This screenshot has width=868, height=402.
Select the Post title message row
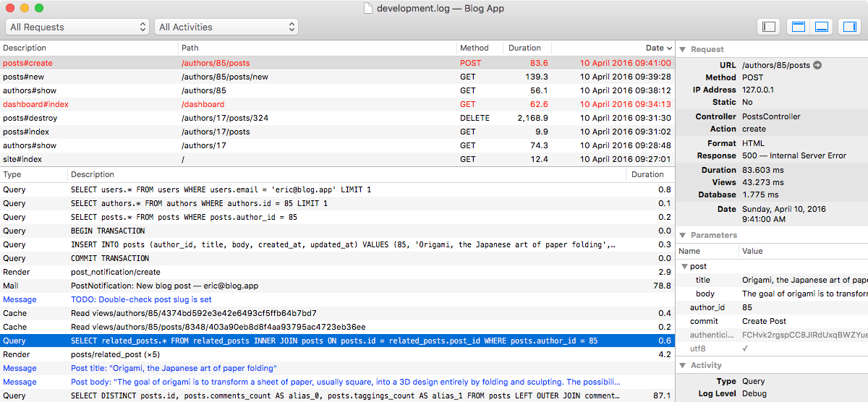click(337, 368)
